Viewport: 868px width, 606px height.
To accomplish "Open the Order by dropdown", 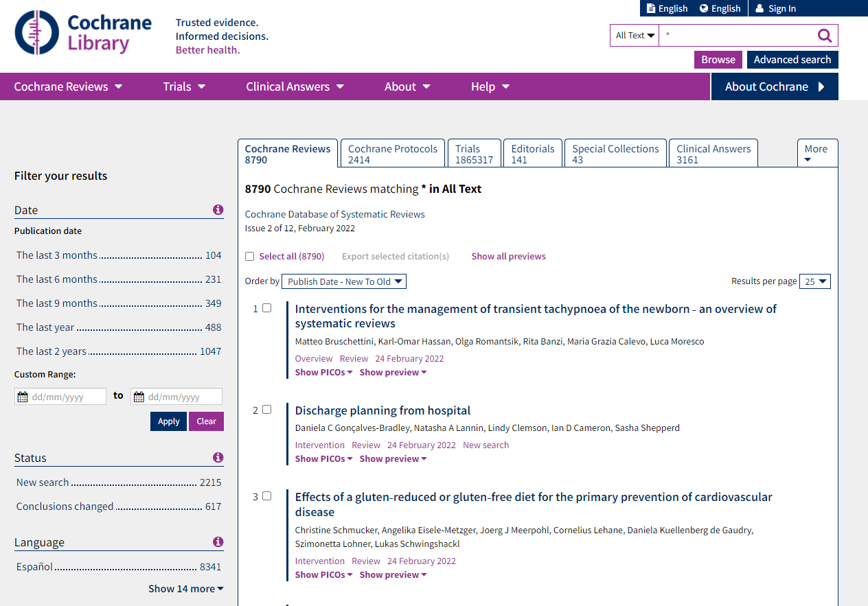I will 343,281.
